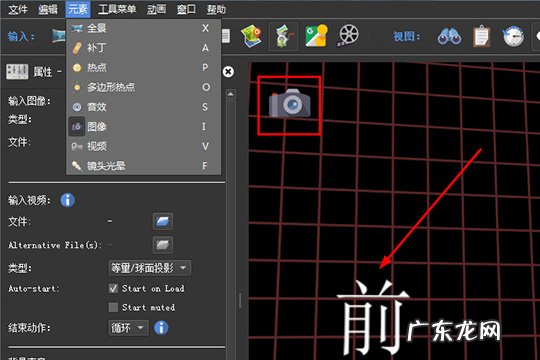Open the 窗口 menu
Viewport: 540px width, 360px height.
tap(186, 9)
